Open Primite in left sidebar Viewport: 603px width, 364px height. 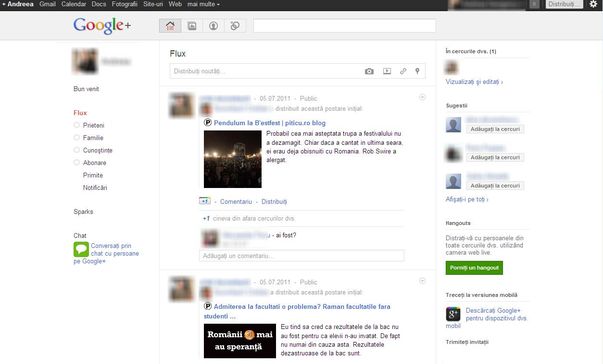click(x=93, y=175)
